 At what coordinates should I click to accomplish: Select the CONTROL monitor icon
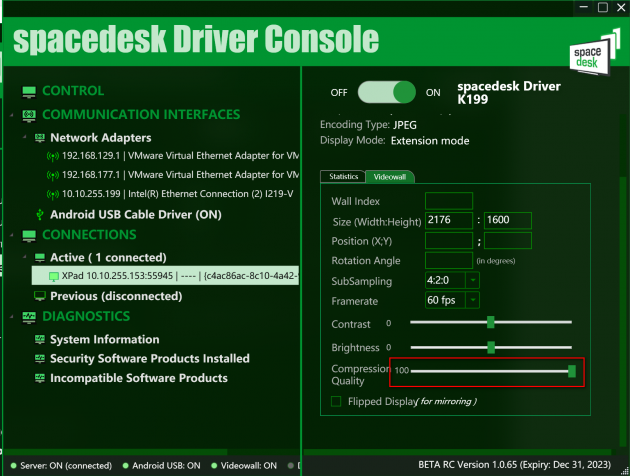tap(28, 91)
